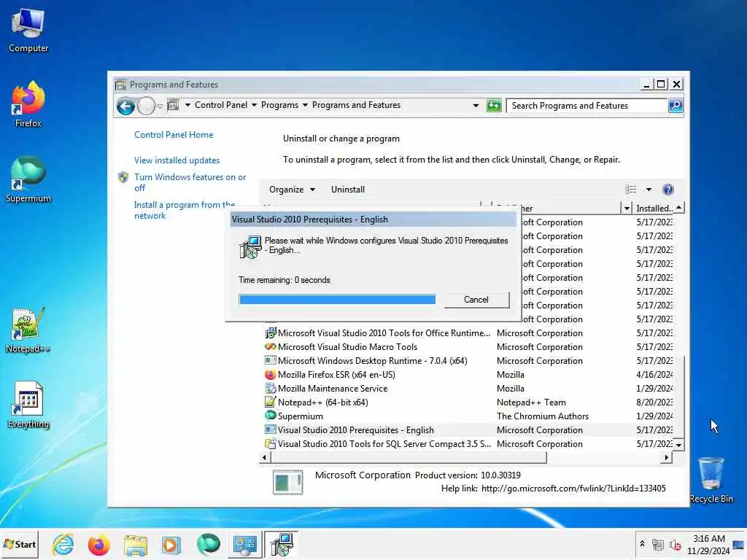Image resolution: width=747 pixels, height=560 pixels.
Task: Open Control Panel Home link
Action: 174,135
